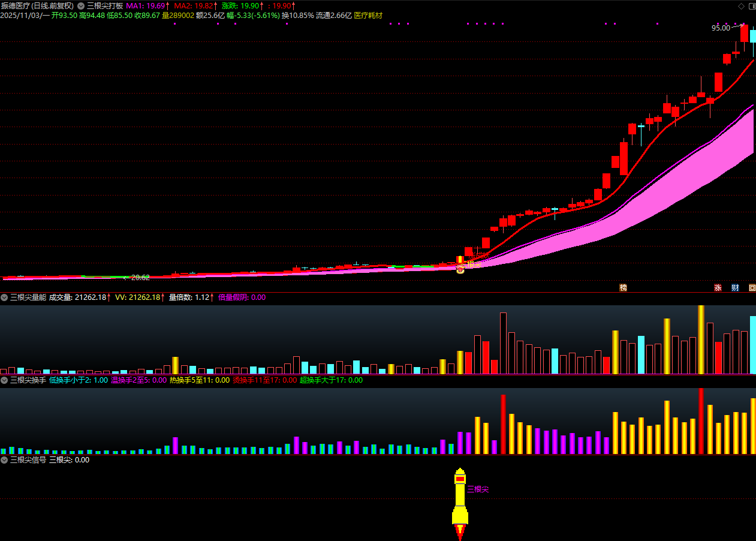Click the 振德医疗 stock title label
The image size is (756, 541).
17,6
